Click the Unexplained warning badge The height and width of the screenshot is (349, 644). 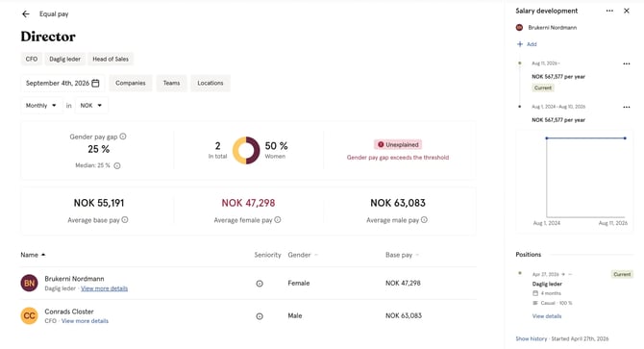[x=398, y=144]
